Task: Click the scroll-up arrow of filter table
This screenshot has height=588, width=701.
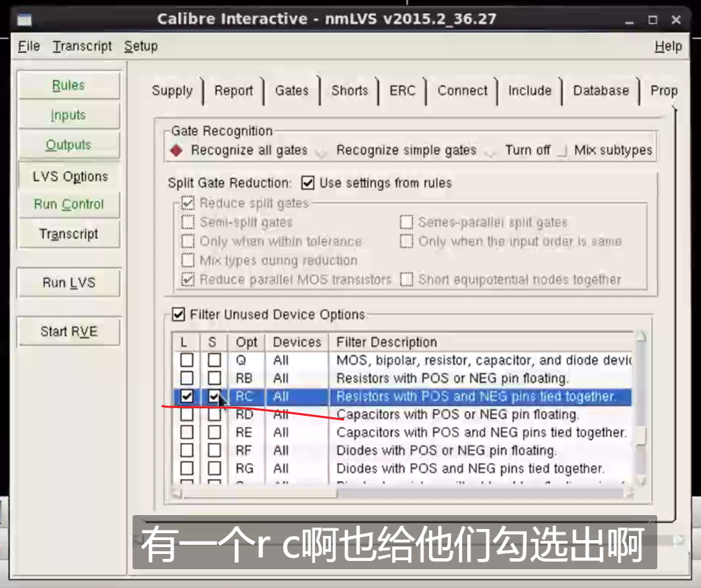Action: 641,336
